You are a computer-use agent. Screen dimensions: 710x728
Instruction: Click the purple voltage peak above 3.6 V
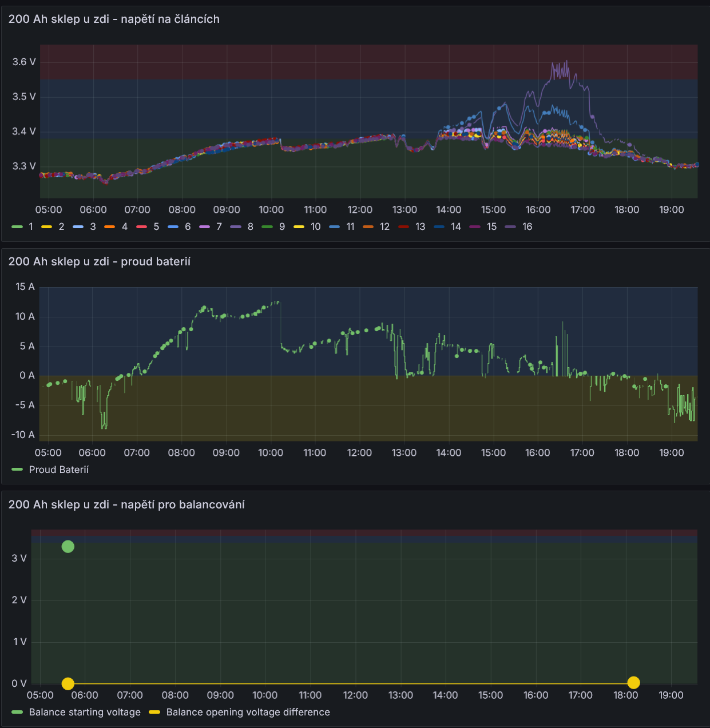(566, 62)
